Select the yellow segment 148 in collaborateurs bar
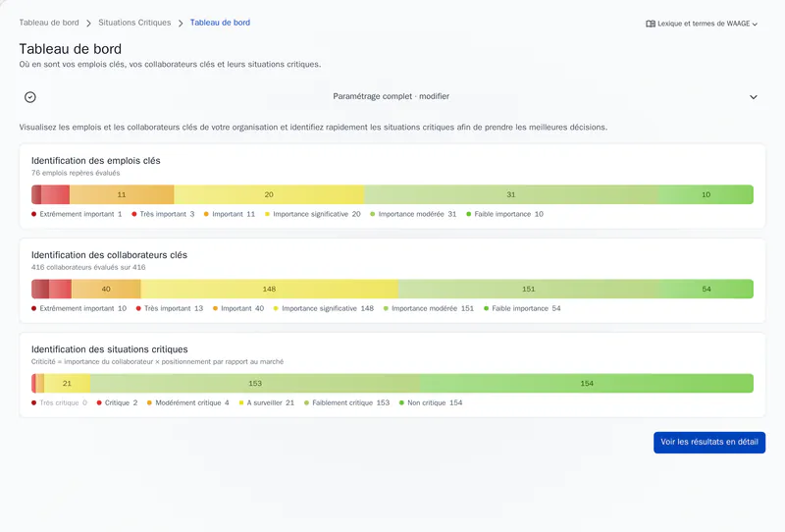 [269, 289]
